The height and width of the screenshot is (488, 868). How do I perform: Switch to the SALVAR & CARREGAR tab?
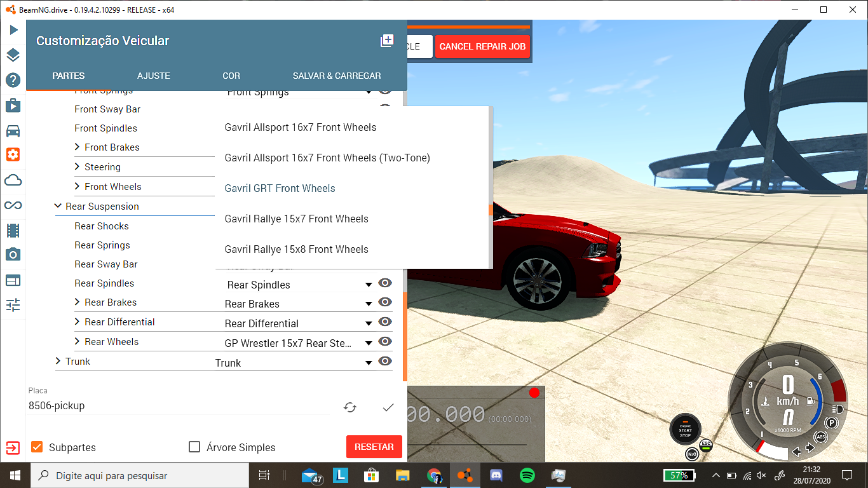[337, 76]
